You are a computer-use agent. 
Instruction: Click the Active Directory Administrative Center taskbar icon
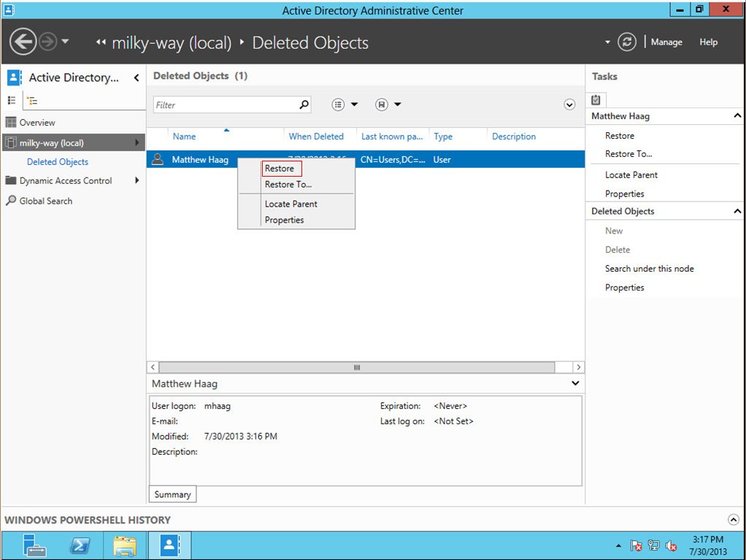(170, 545)
